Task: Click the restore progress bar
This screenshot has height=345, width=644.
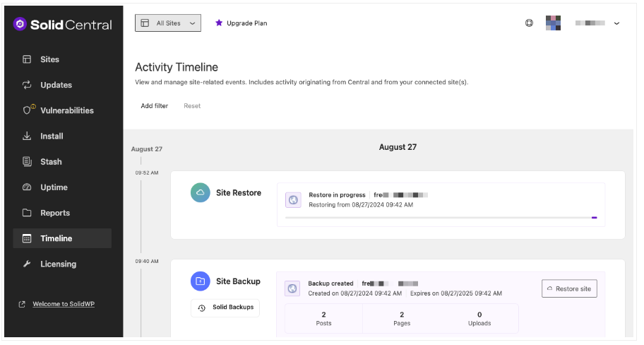Action: tap(441, 218)
